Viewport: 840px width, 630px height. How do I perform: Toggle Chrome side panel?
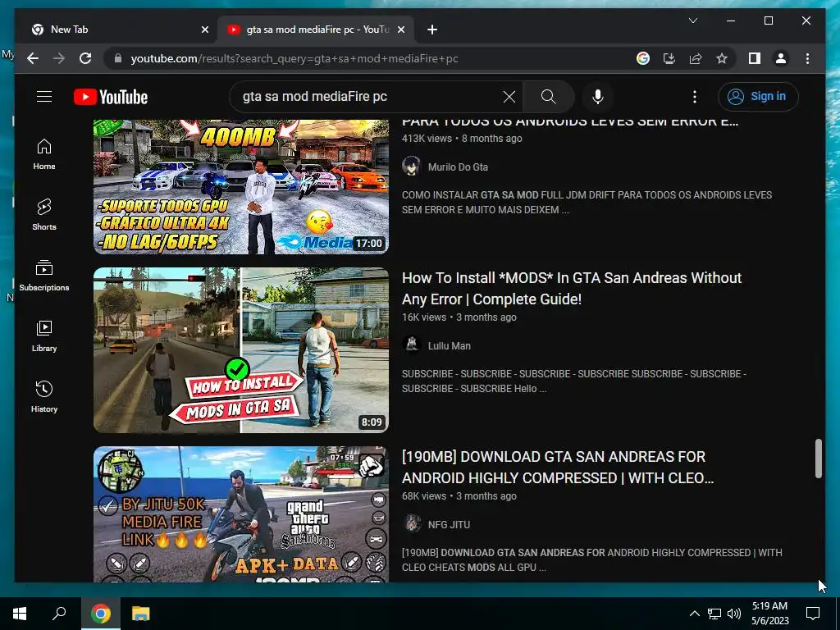point(755,58)
